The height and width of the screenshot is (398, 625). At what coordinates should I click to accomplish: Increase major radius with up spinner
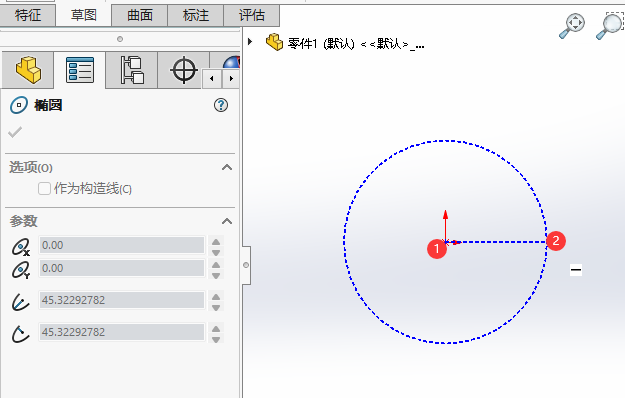click(216, 296)
